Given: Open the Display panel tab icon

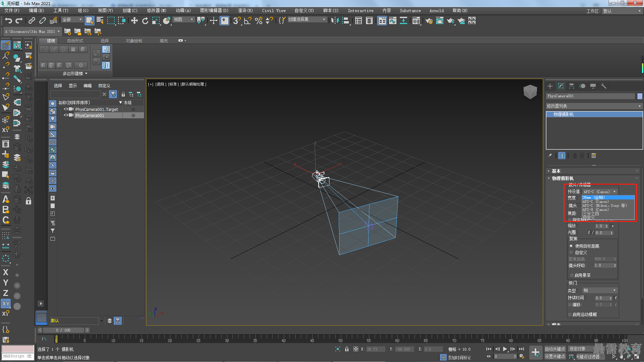Looking at the screenshot, I should (593, 86).
